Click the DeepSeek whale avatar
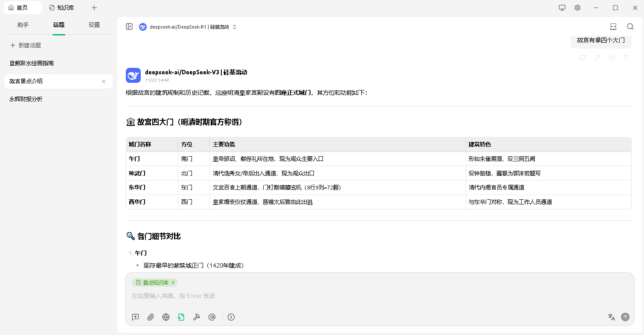This screenshot has width=644, height=335. click(x=133, y=75)
